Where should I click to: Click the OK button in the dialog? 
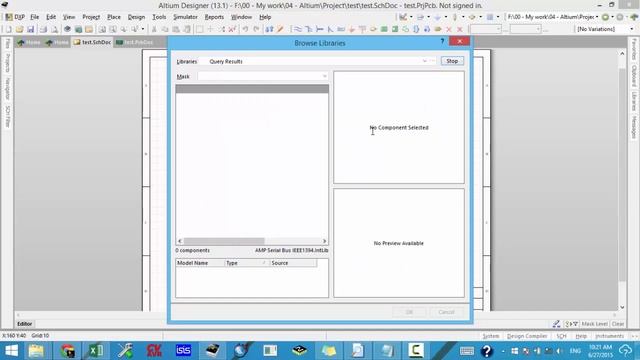tap(409, 312)
